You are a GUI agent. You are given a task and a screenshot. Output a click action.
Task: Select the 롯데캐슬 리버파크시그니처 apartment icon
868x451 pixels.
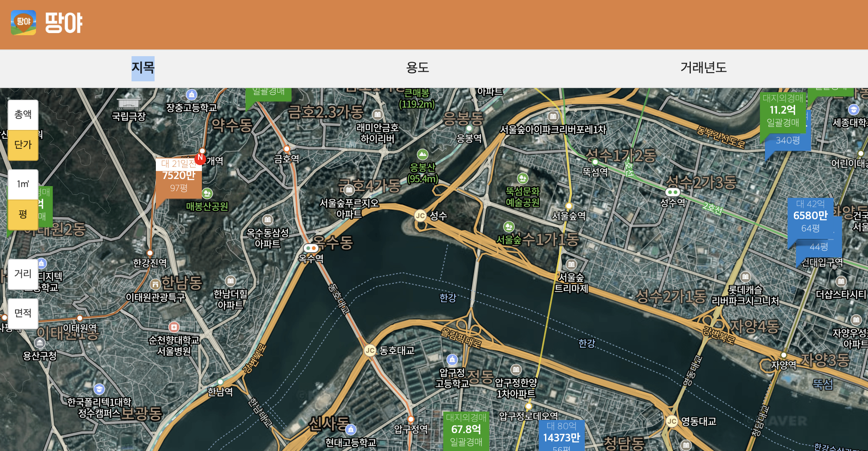pos(745,277)
